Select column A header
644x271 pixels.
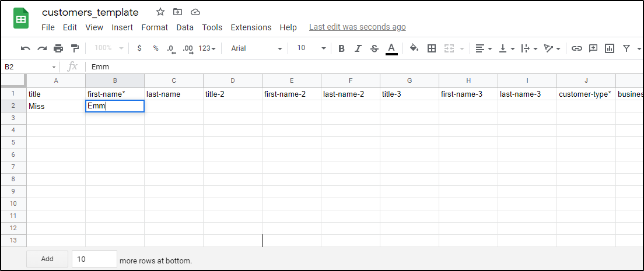[56, 80]
